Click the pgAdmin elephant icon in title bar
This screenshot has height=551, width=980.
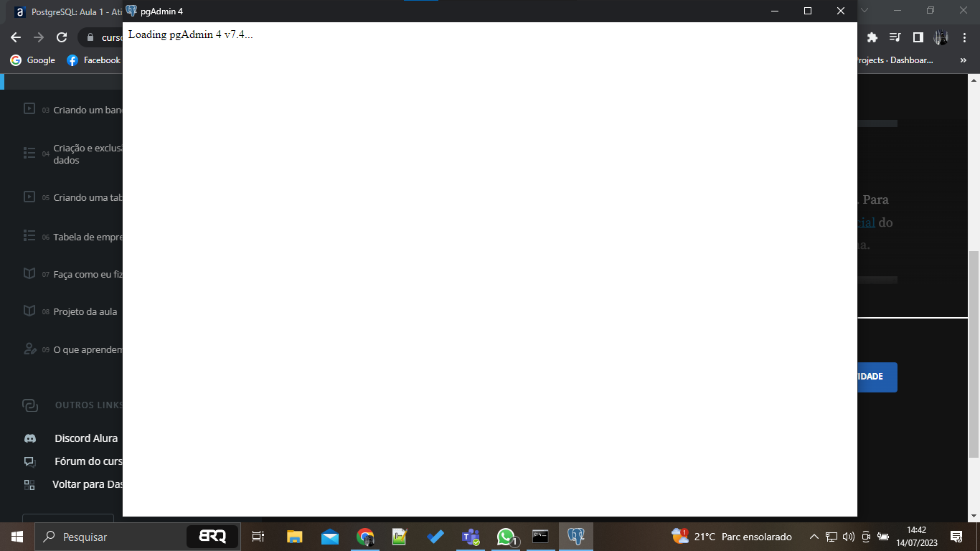coord(131,11)
